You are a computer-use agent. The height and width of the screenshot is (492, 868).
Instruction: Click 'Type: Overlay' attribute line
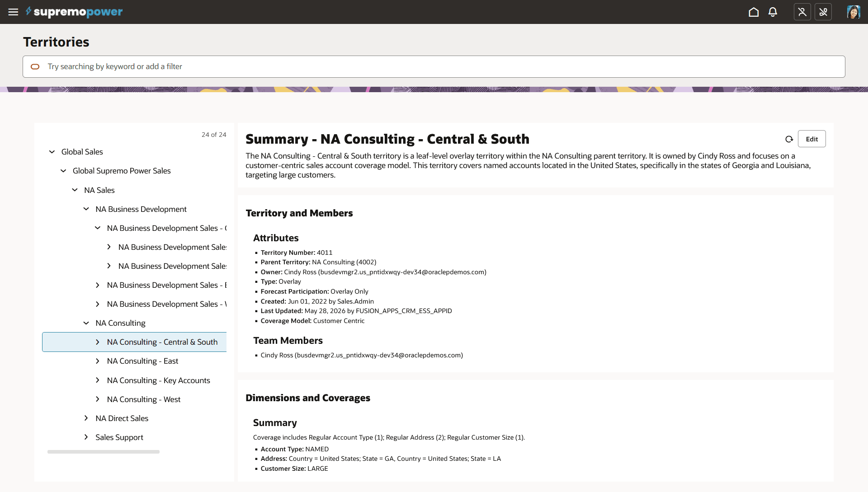pyautogui.click(x=281, y=281)
